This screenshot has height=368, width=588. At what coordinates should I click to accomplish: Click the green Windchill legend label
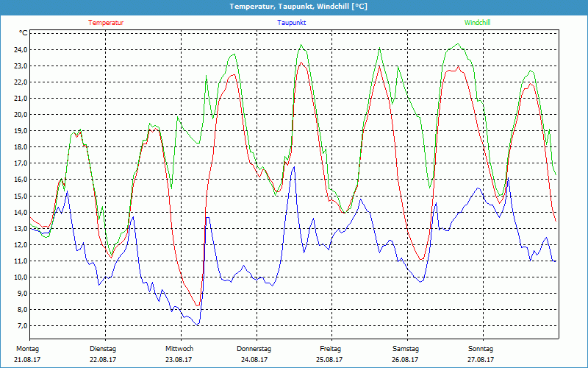pos(477,23)
